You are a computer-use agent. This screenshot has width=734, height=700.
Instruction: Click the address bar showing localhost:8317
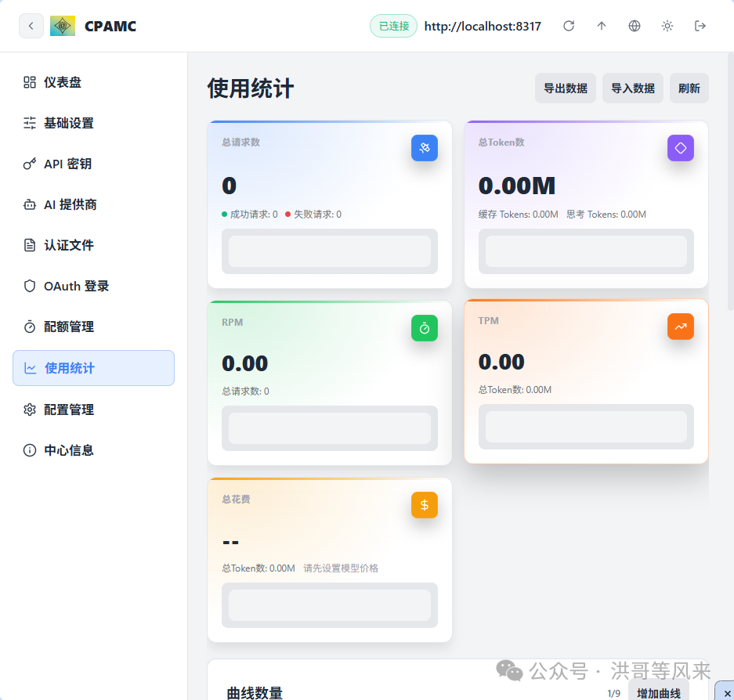tap(483, 26)
